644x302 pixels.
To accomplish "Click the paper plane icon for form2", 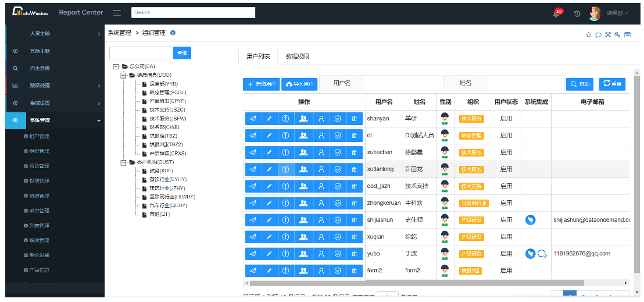I will pyautogui.click(x=253, y=271).
